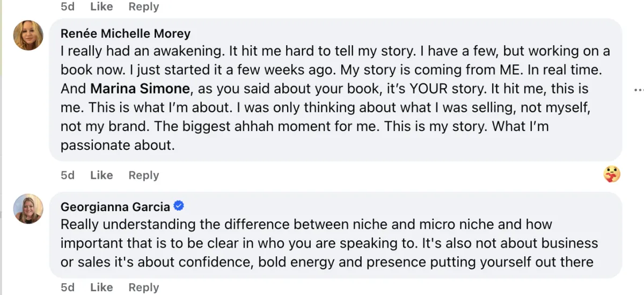Viewport: 644px width, 295px height.
Task: Reply to Renée Michelle Morey's comment
Action: 143,175
